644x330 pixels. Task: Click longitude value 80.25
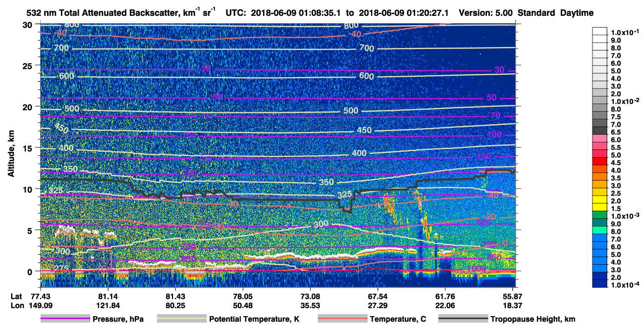click(x=175, y=305)
